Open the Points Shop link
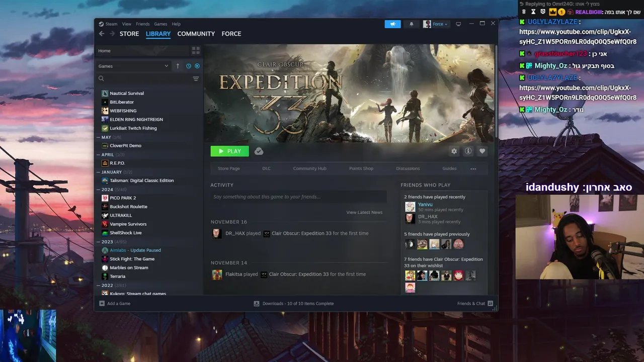The image size is (644, 362). (361, 168)
